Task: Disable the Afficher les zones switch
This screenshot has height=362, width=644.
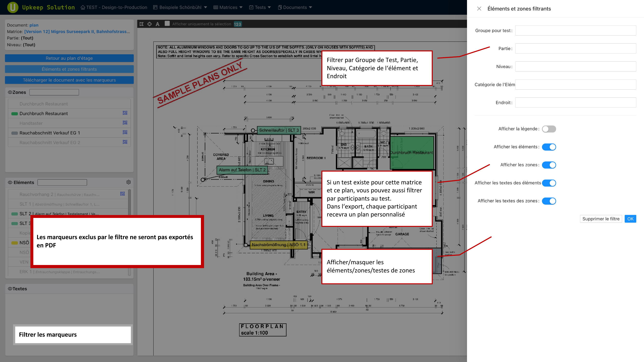Action: click(x=549, y=165)
